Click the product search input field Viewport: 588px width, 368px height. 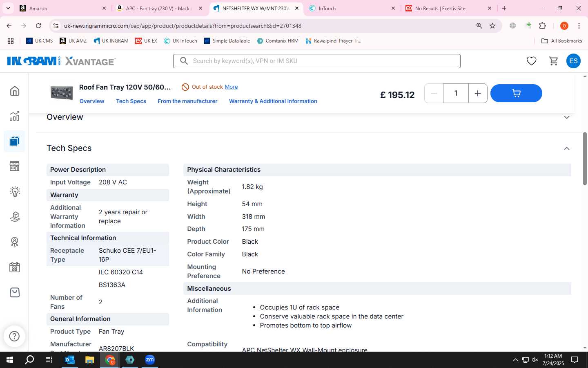pos(317,61)
